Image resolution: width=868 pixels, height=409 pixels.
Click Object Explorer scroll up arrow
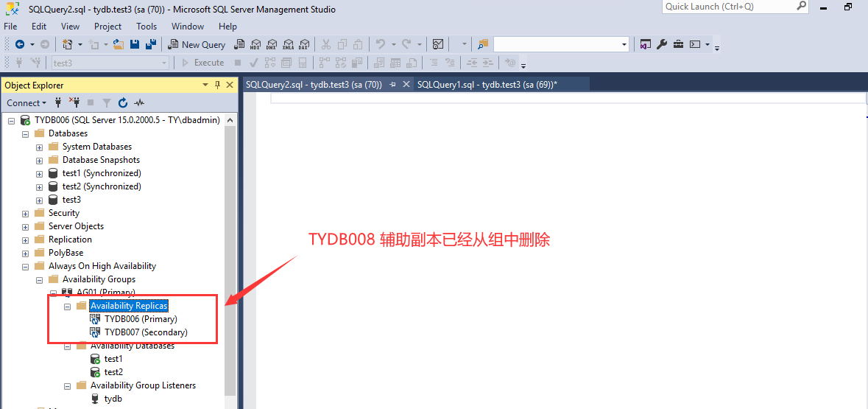231,119
